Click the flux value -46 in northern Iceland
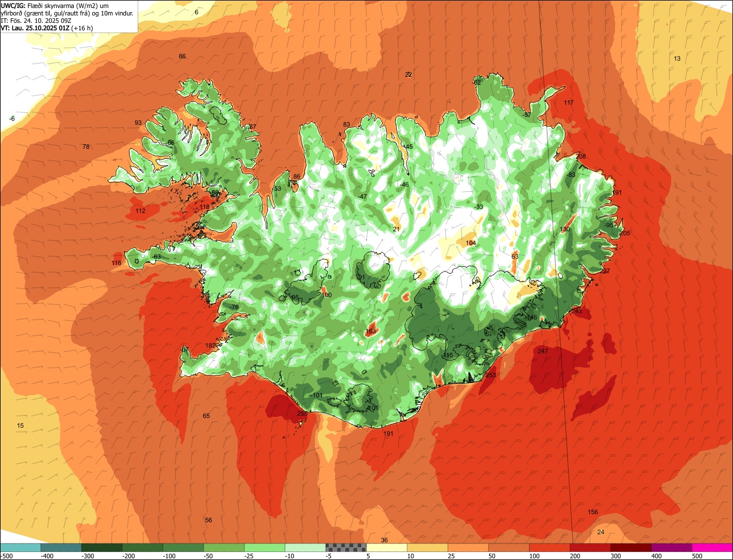 pos(404,184)
